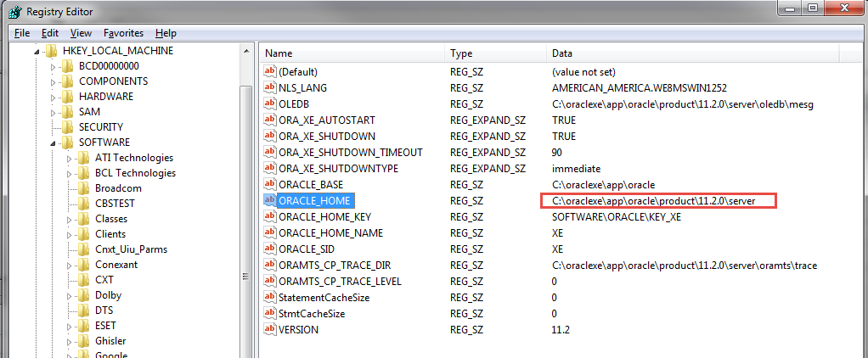Open the Edit menu
Viewport: 868px width, 358px height.
pos(50,33)
